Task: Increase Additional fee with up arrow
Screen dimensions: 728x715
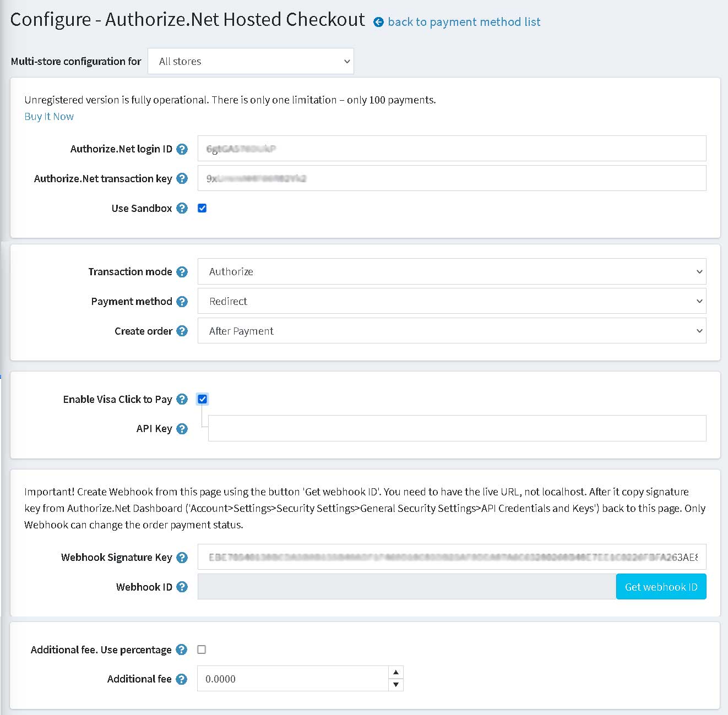Action: (396, 672)
